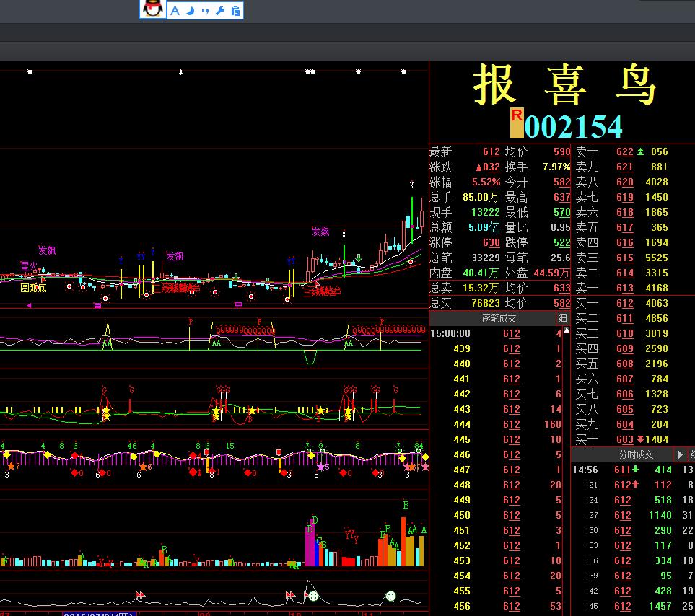Click the 买二 volume 4856
This screenshot has width=695, height=616.
(x=657, y=318)
